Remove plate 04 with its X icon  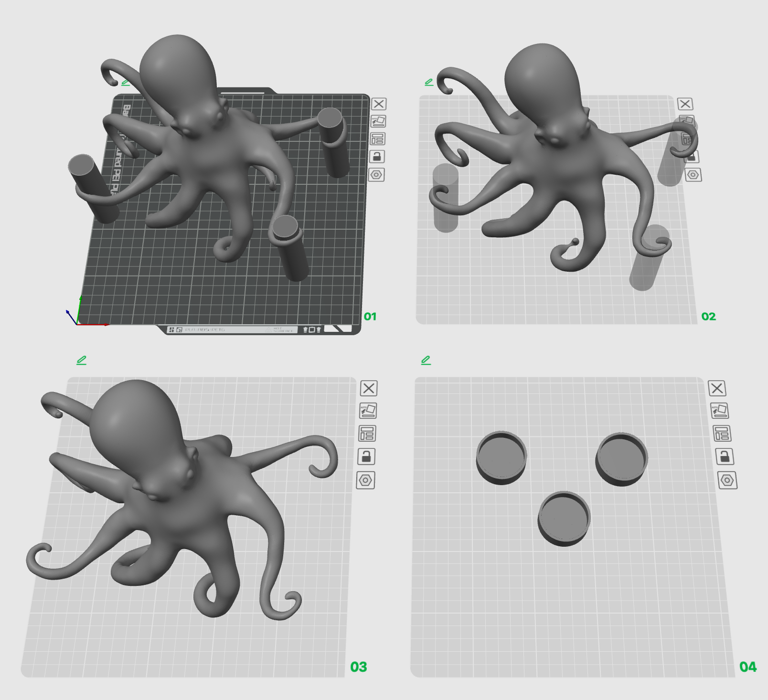pos(717,388)
